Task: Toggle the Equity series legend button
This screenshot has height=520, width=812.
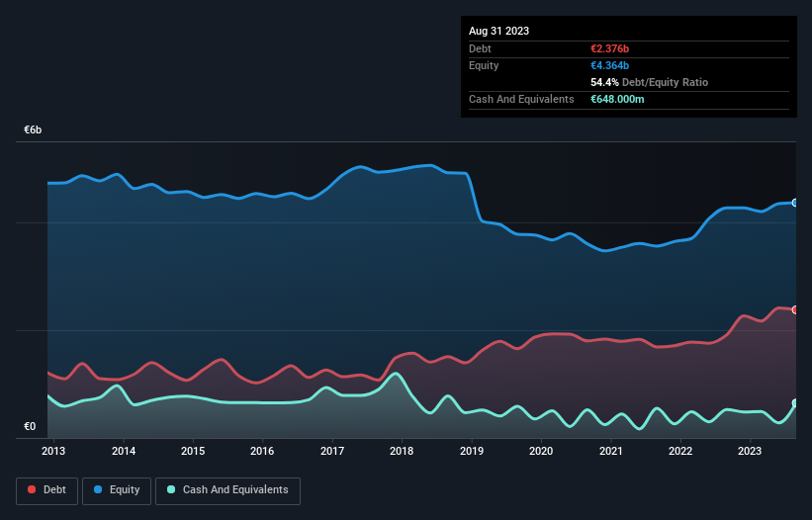Action: pos(117,490)
